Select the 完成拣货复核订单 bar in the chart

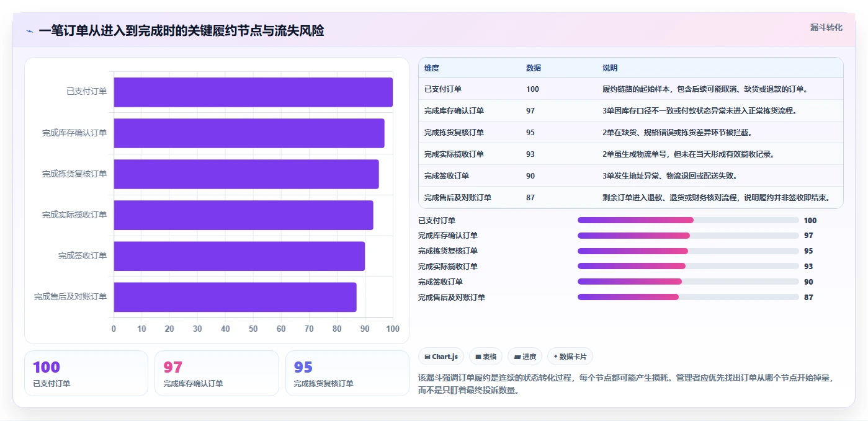(246, 174)
